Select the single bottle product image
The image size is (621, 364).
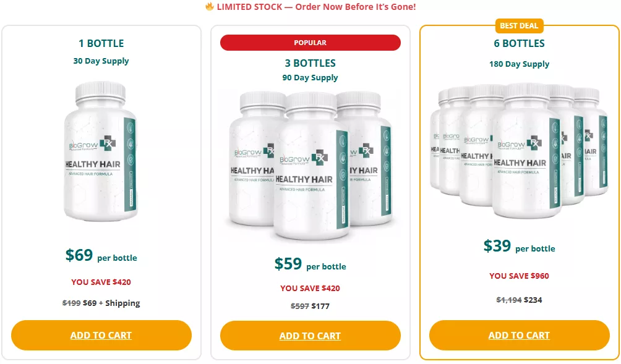click(100, 156)
